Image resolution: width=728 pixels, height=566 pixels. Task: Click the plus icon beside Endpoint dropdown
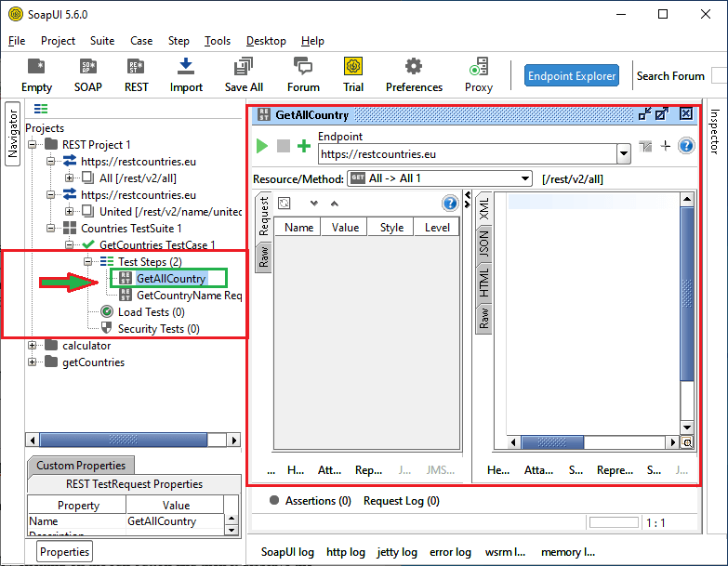pos(666,146)
